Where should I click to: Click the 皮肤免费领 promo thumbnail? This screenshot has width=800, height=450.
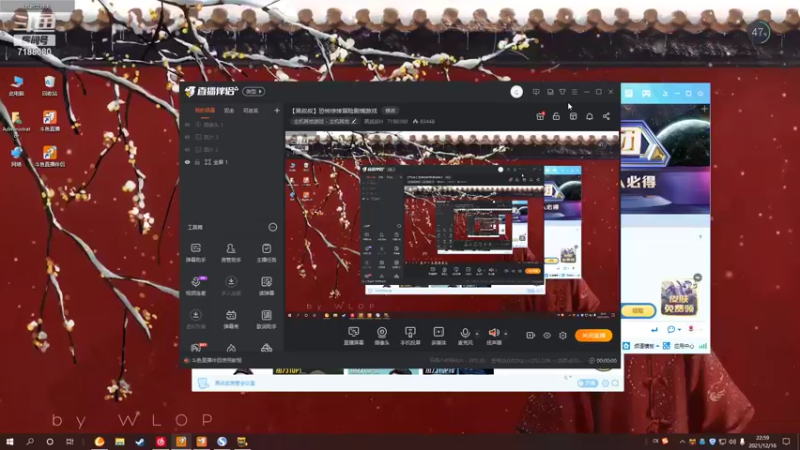678,298
